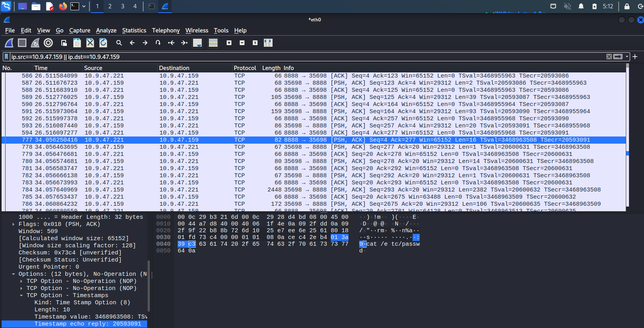The height and width of the screenshot is (328, 644).
Task: Open the Capture menu
Action: 80,30
